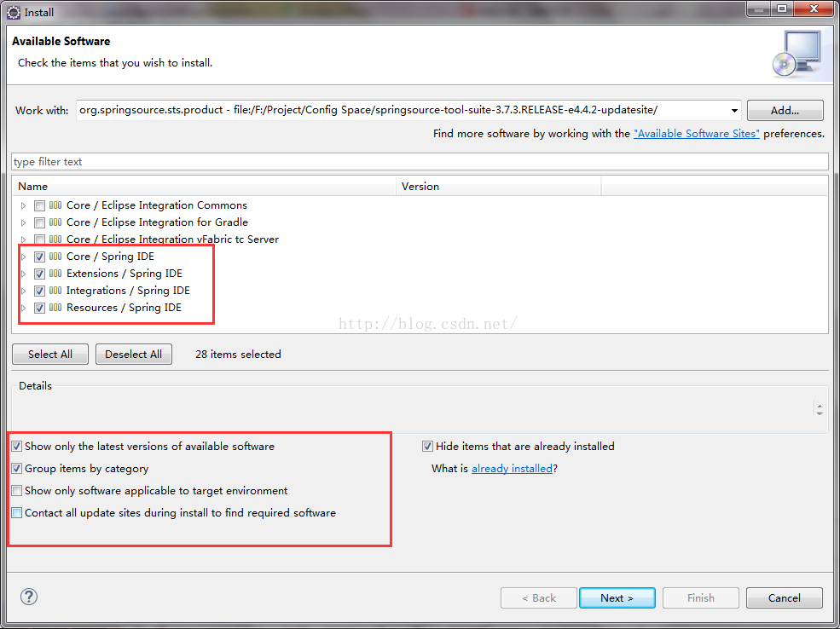Click the Next > button

pos(617,598)
